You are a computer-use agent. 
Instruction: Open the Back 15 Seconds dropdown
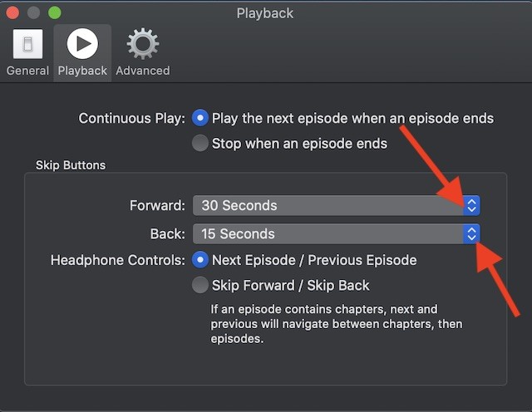click(x=336, y=234)
